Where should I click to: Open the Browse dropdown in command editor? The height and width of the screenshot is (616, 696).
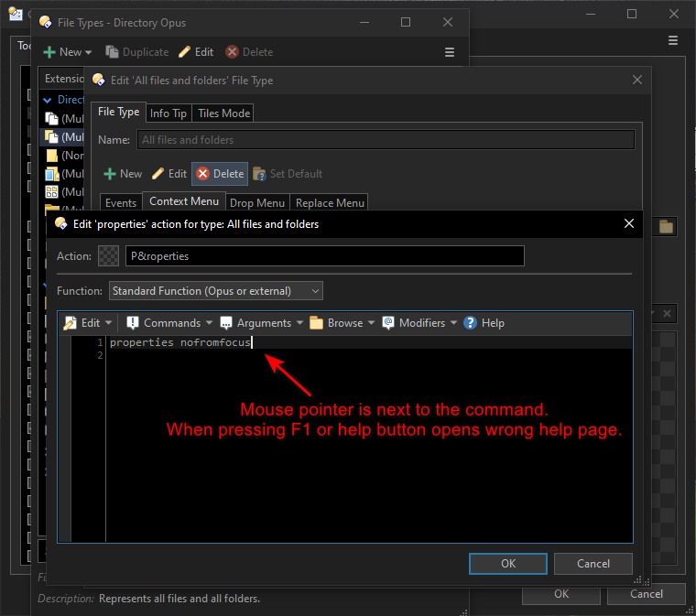(x=342, y=323)
